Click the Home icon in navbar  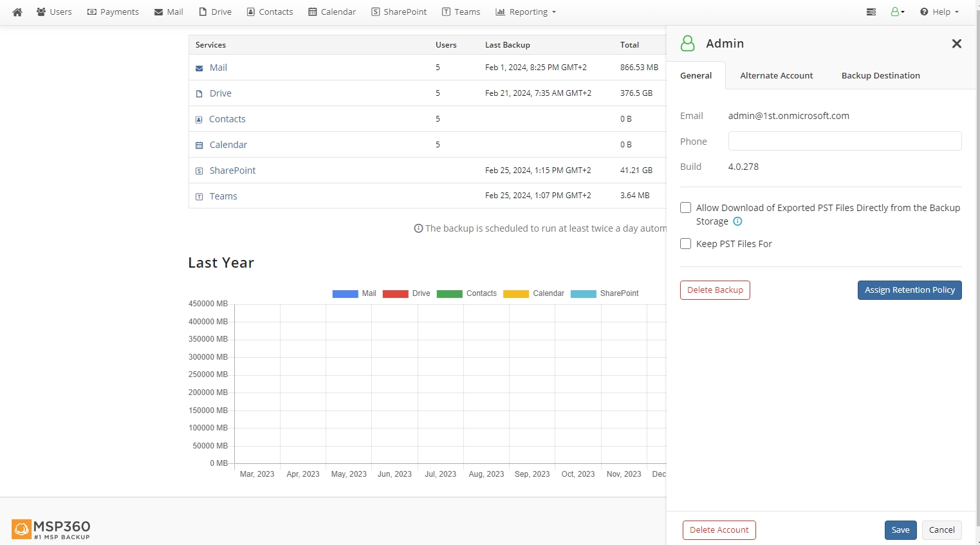coord(17,12)
